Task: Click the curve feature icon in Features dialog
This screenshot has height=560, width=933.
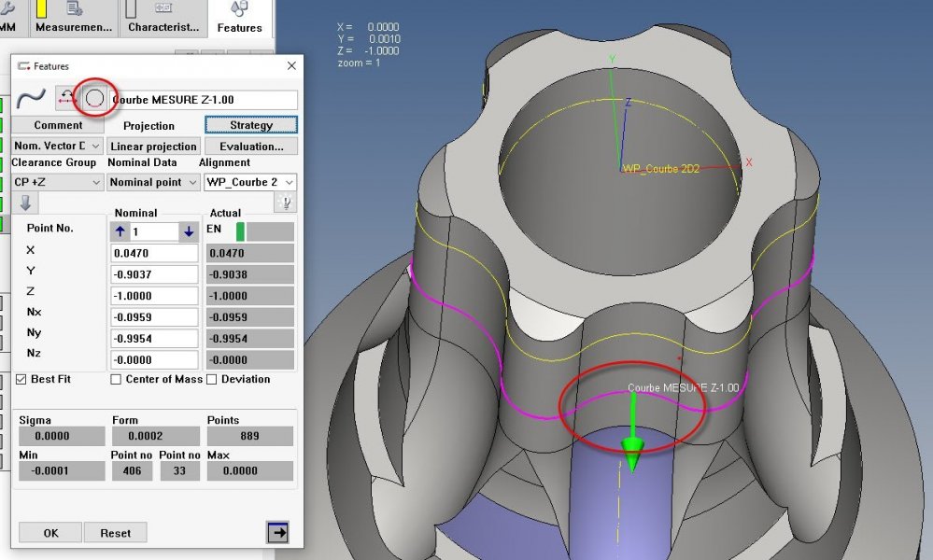Action: click(x=32, y=99)
